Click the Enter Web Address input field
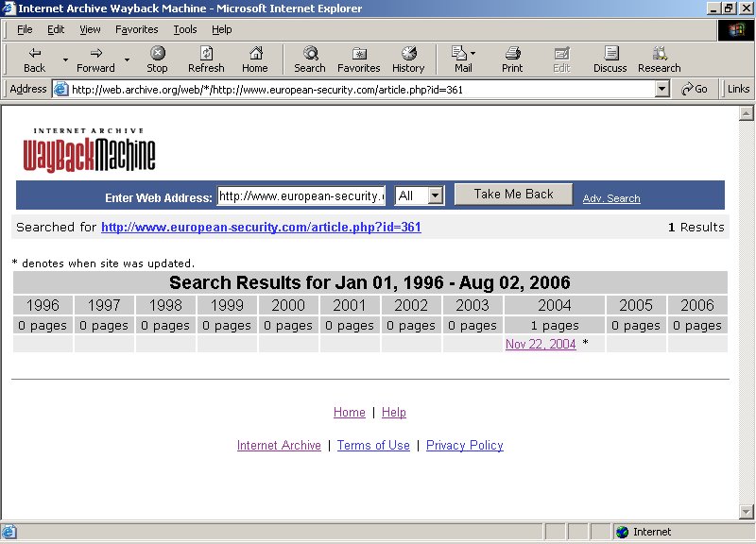This screenshot has width=756, height=544. 301,195
